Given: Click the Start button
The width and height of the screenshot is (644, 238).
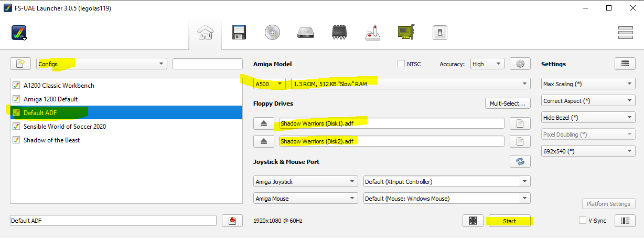Looking at the screenshot, I should (509, 221).
